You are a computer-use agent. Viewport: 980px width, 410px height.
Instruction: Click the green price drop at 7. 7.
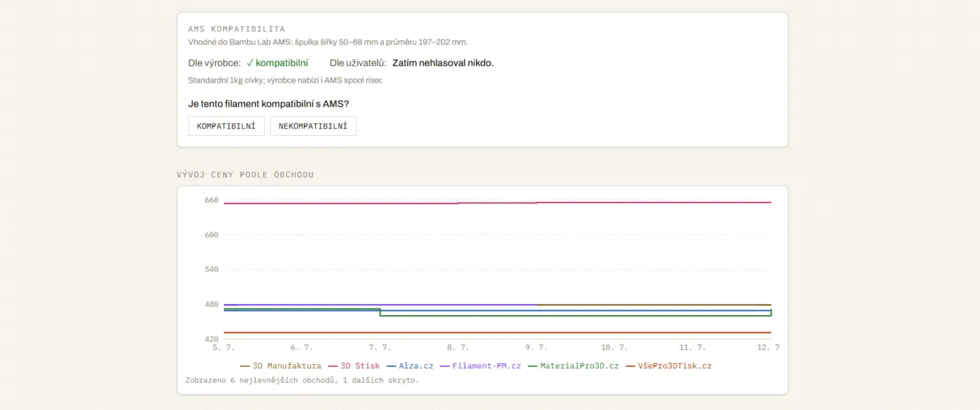pos(380,312)
